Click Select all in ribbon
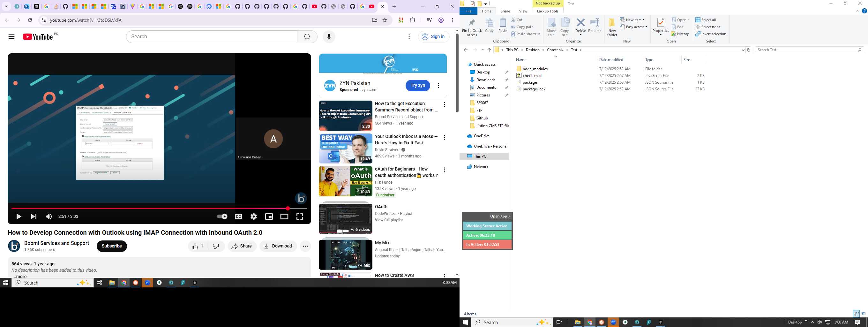The width and height of the screenshot is (868, 327). coord(706,20)
